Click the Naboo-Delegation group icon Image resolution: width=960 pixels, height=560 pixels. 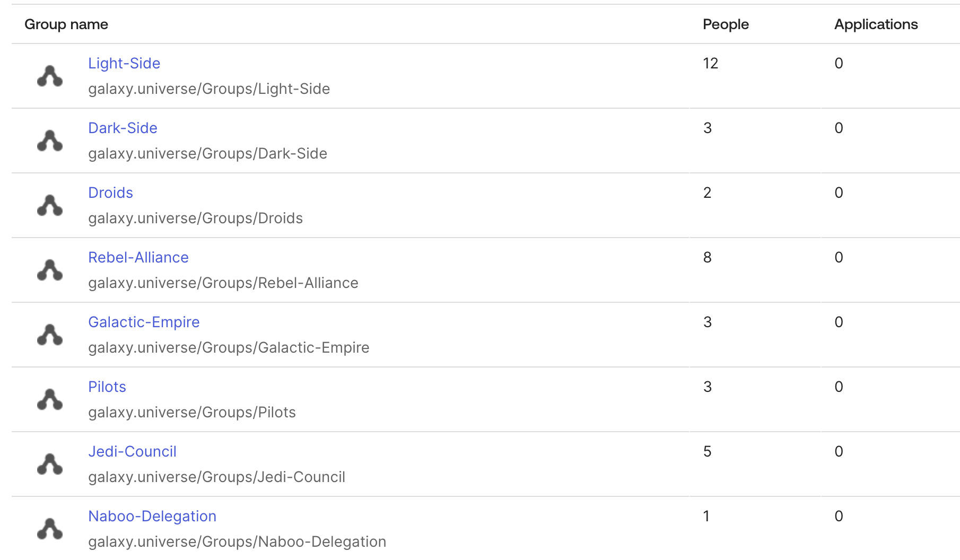pyautogui.click(x=49, y=529)
